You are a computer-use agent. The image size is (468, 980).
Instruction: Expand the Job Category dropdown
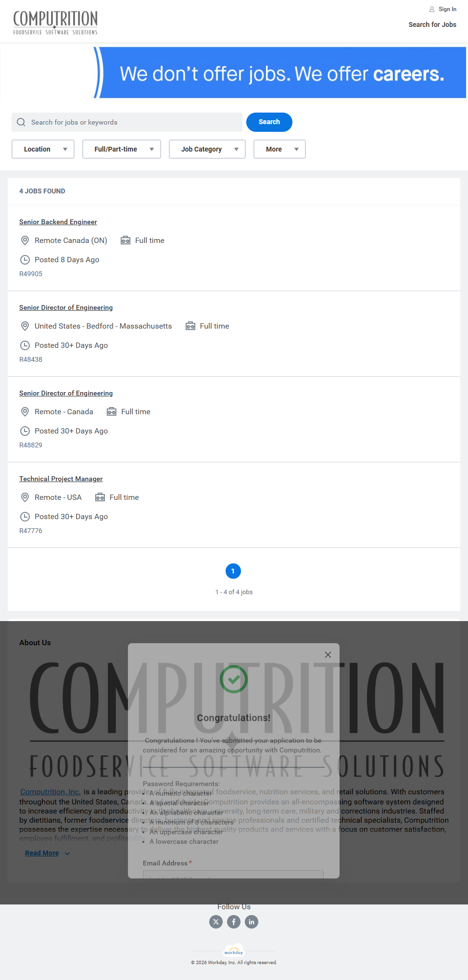pyautogui.click(x=207, y=149)
